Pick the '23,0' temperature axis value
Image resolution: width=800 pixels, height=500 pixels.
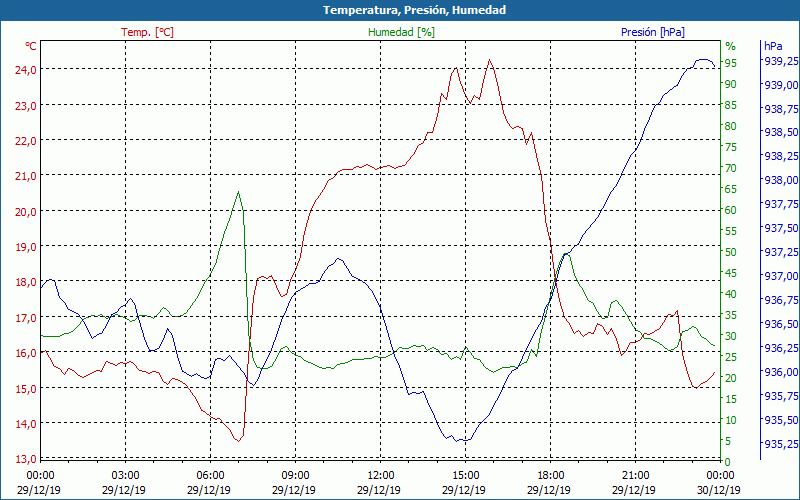click(26, 106)
